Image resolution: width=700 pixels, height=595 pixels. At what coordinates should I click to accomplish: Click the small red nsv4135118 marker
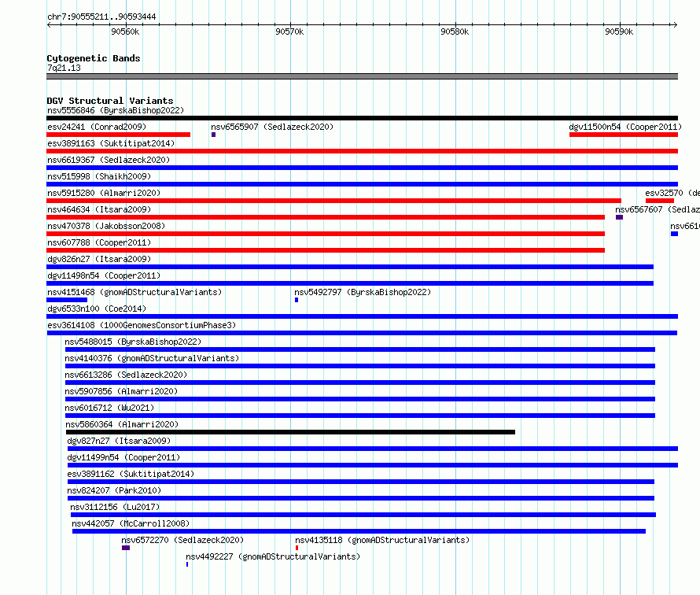(297, 548)
